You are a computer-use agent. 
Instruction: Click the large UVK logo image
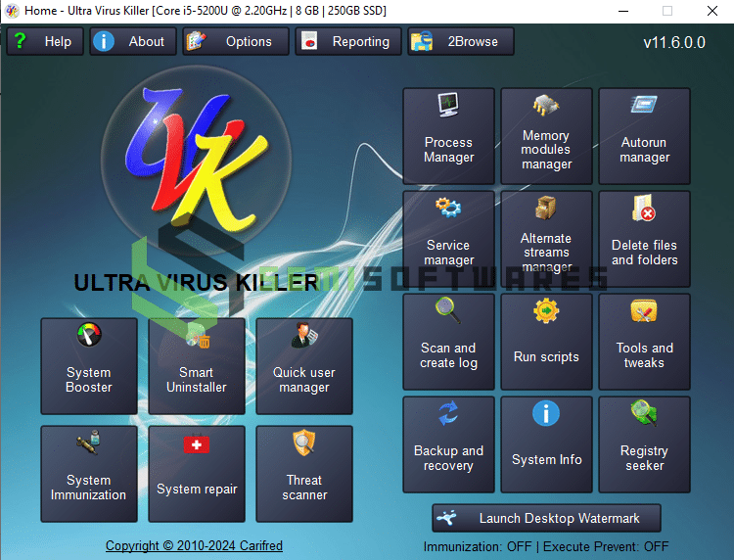[196, 162]
